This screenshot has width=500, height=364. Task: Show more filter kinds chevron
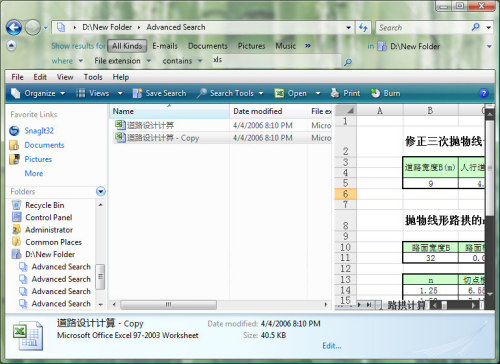click(308, 46)
